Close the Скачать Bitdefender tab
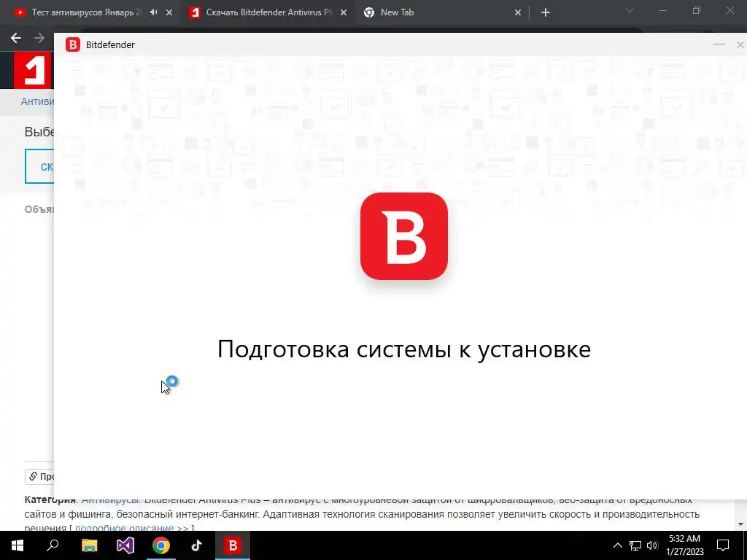The width and height of the screenshot is (747, 560). [344, 13]
